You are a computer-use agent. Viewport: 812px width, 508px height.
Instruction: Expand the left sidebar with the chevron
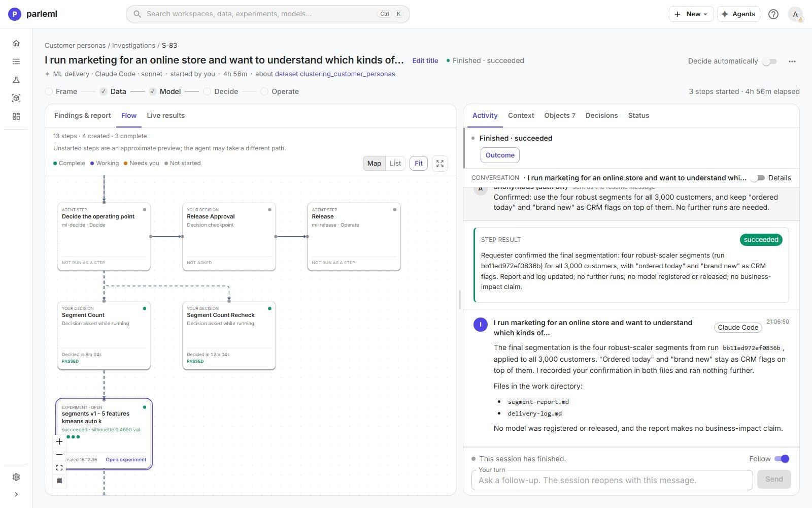[16, 494]
